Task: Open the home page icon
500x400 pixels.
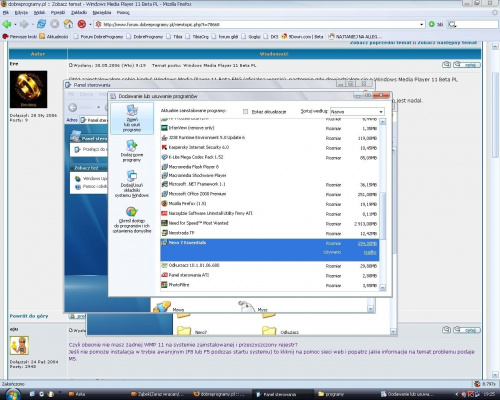Action: pyautogui.click(x=68, y=24)
